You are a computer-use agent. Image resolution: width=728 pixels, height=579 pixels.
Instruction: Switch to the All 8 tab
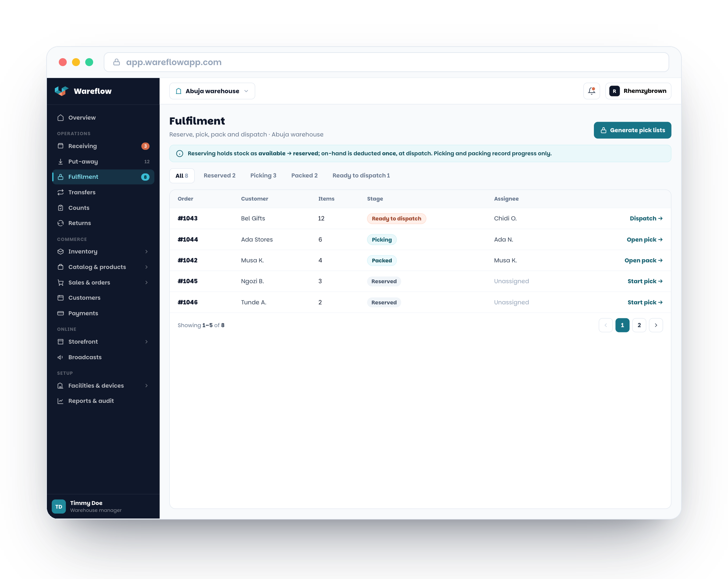[182, 176]
